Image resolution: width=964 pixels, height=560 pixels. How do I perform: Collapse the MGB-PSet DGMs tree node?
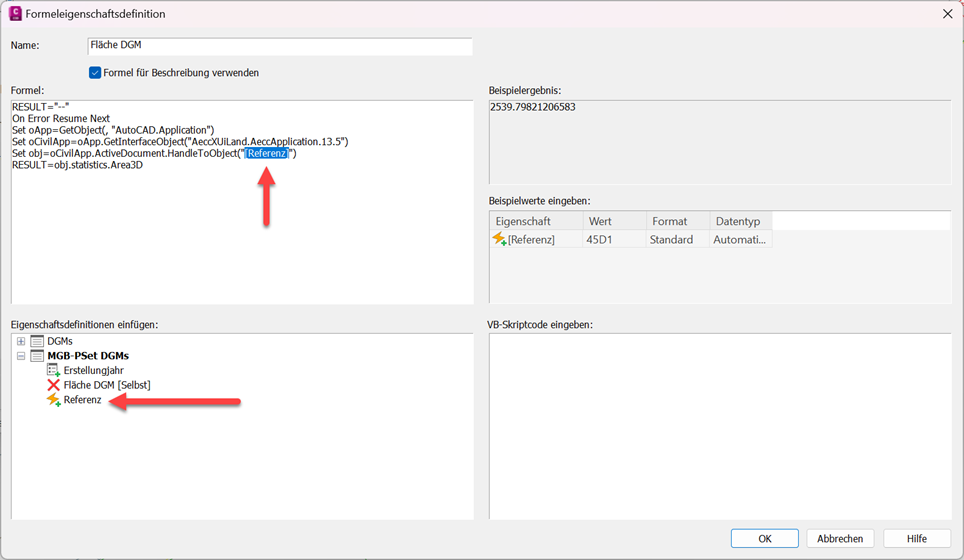[x=21, y=355]
